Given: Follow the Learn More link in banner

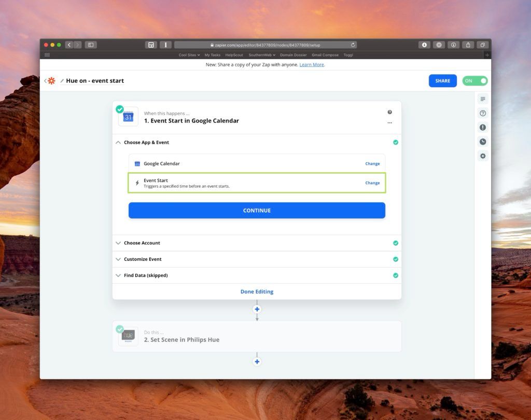Looking at the screenshot, I should pos(312,65).
